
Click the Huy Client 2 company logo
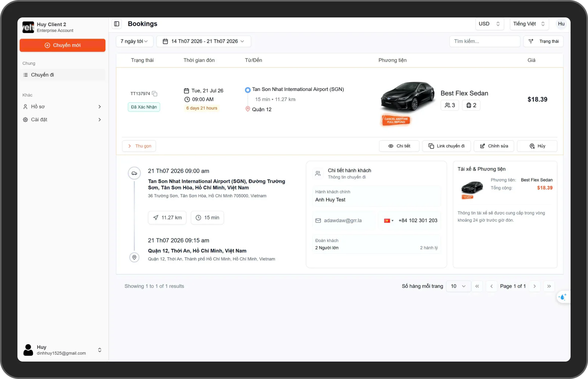tap(28, 27)
